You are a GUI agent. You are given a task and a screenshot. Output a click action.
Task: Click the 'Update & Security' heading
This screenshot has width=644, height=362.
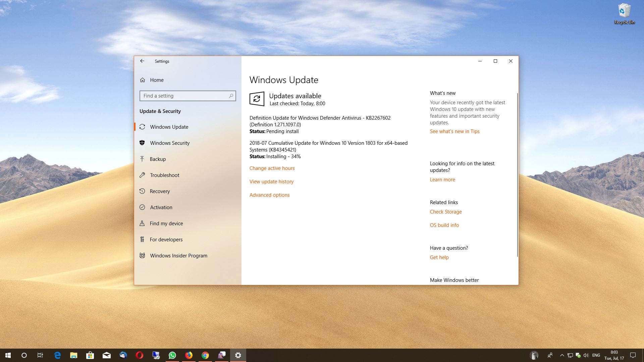[x=160, y=111]
